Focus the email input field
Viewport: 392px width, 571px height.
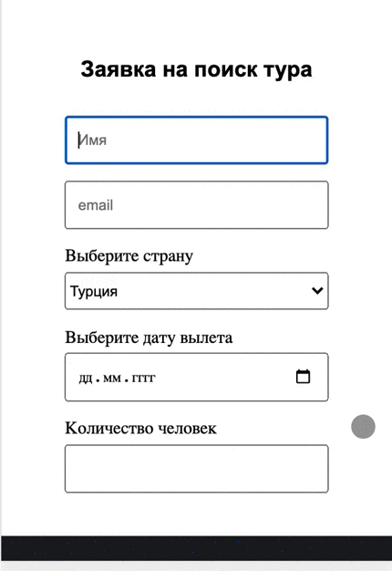click(x=197, y=205)
